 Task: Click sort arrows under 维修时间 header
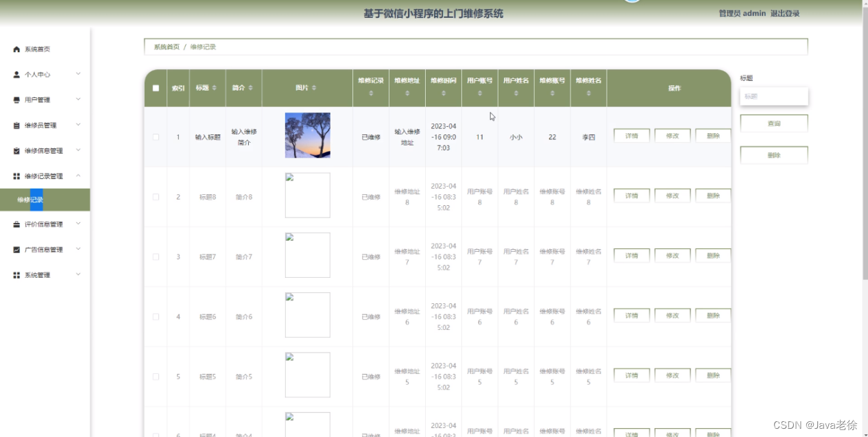click(444, 93)
